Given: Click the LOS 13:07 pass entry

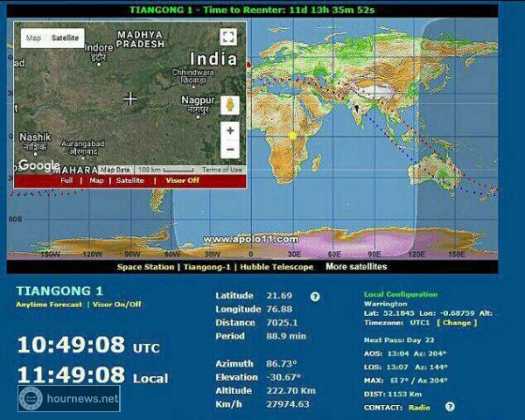Looking at the screenshot, I should tap(406, 367).
